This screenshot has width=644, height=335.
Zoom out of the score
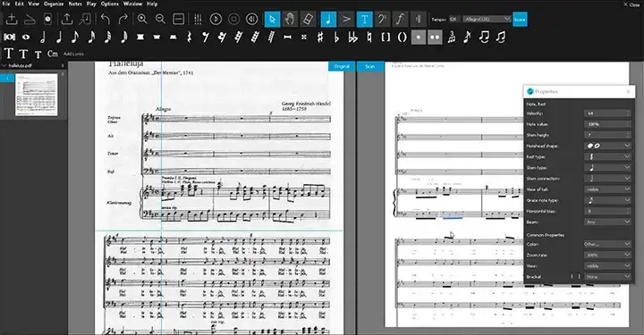click(160, 20)
